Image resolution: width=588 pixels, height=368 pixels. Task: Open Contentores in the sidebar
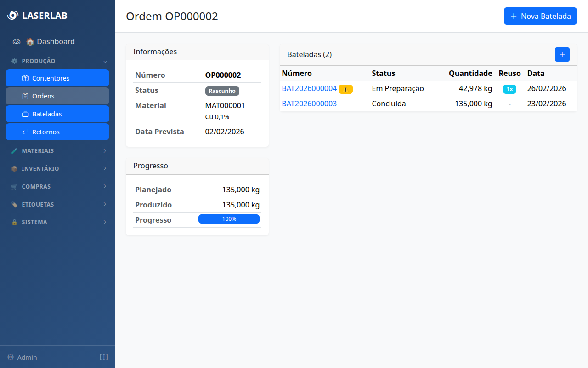click(57, 78)
